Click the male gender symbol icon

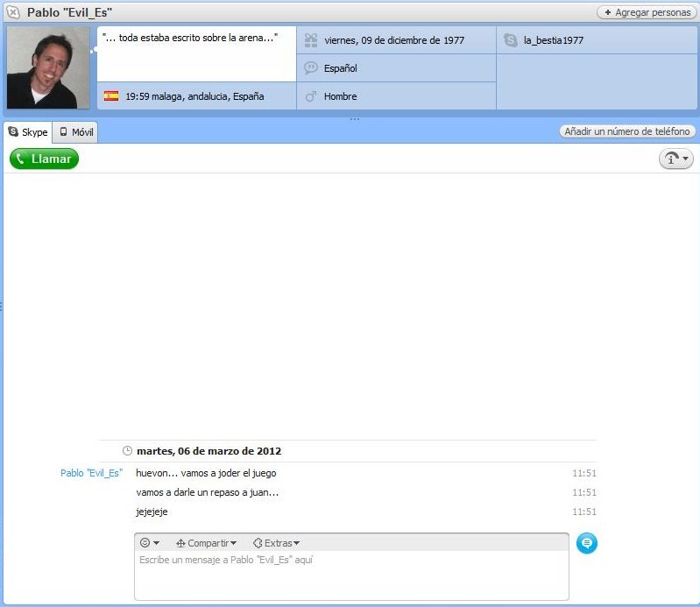click(x=310, y=96)
